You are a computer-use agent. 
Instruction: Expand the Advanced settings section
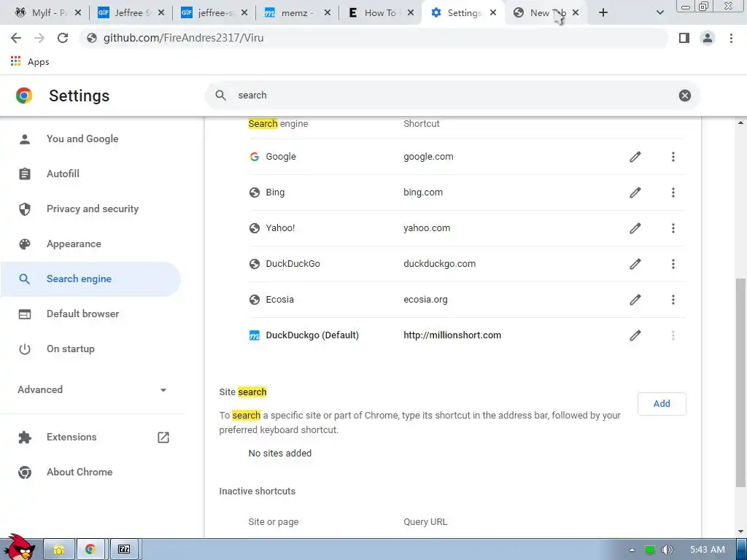(x=92, y=389)
